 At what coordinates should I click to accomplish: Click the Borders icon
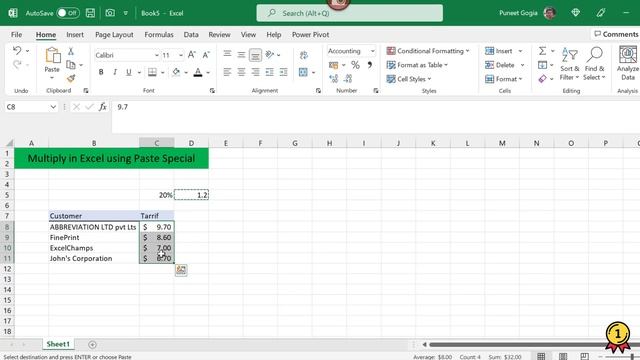[152, 72]
